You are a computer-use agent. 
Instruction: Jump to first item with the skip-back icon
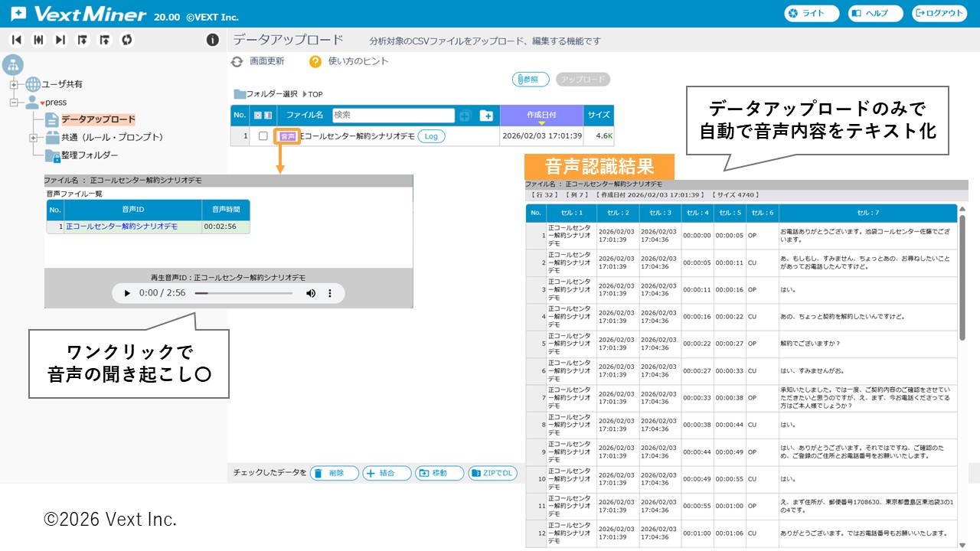[x=16, y=40]
